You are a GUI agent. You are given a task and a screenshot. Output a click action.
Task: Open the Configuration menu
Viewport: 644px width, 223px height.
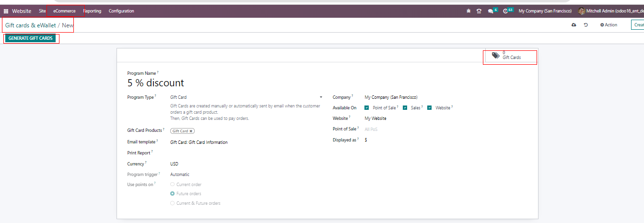click(x=121, y=11)
